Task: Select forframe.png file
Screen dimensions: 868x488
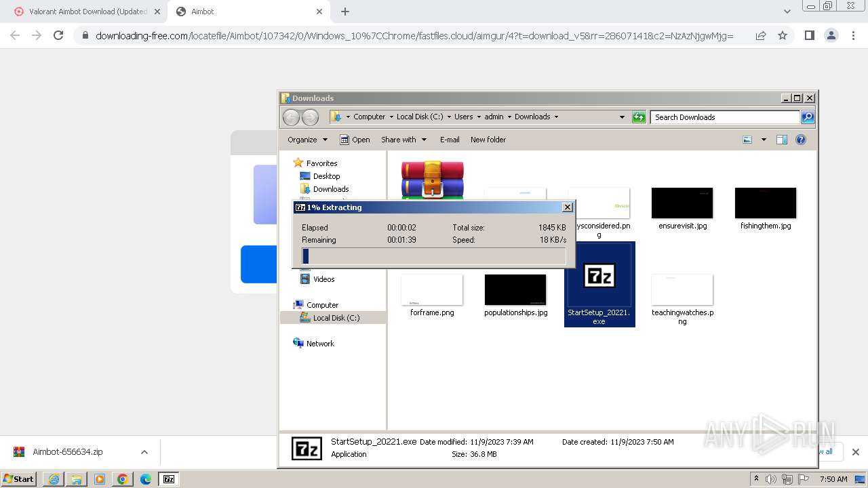Action: [432, 296]
